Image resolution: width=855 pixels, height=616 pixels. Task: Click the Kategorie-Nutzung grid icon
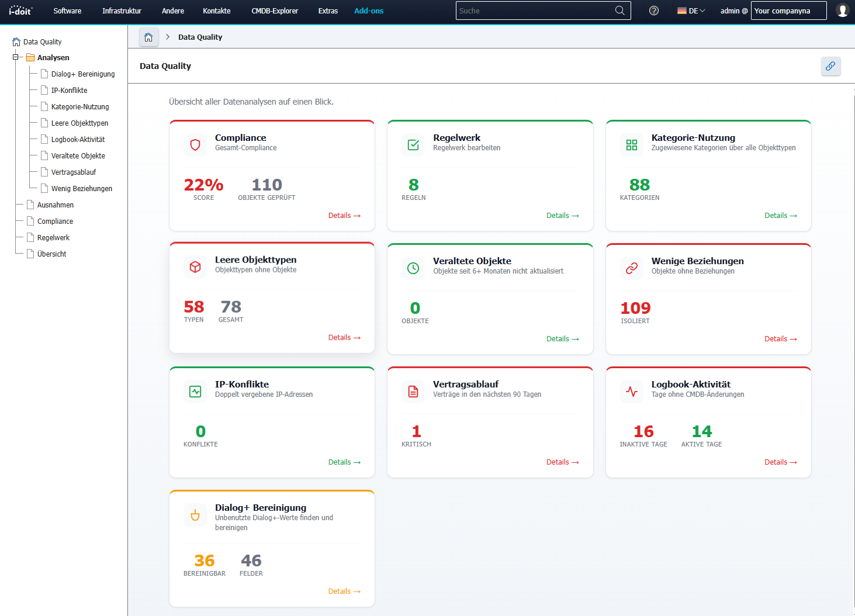tap(632, 144)
